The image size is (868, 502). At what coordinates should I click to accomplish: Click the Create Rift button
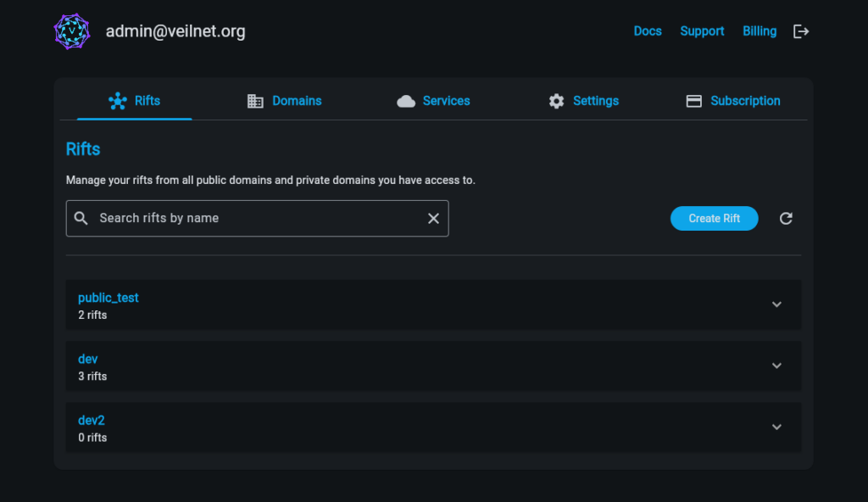(714, 218)
